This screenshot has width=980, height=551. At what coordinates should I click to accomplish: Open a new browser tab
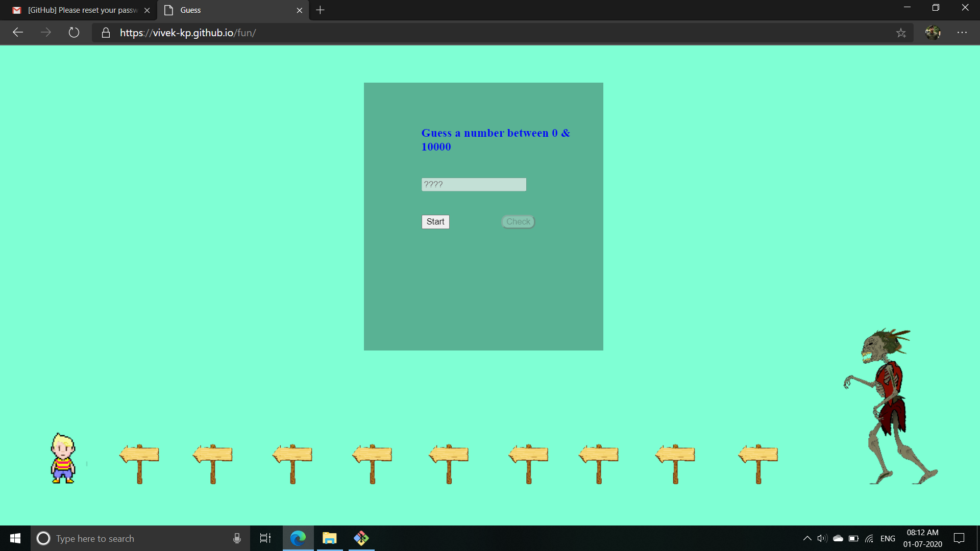point(320,10)
